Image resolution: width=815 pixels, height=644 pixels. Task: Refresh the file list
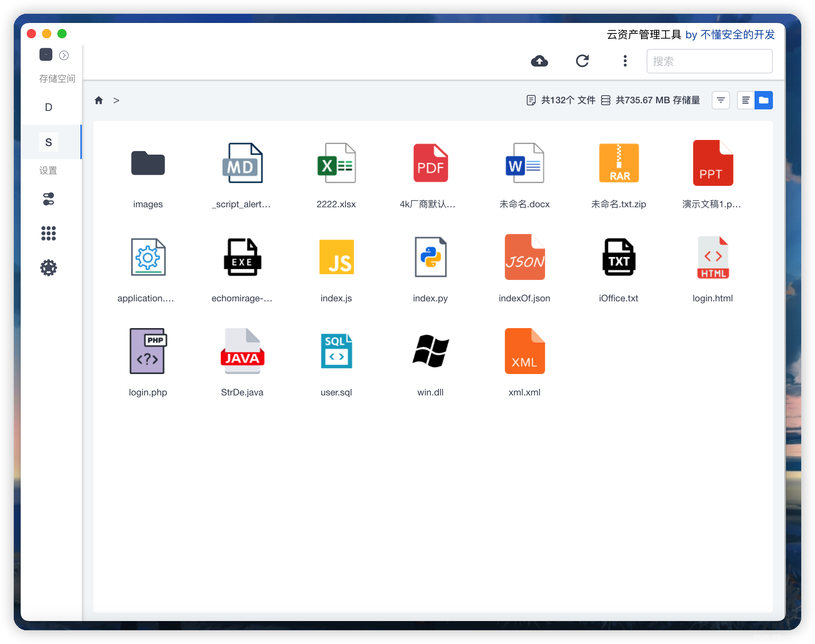(582, 61)
